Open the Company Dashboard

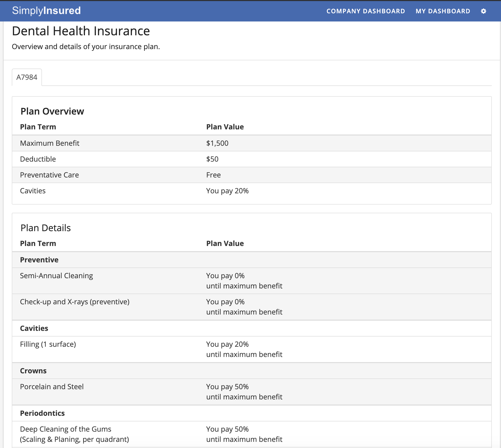[365, 11]
